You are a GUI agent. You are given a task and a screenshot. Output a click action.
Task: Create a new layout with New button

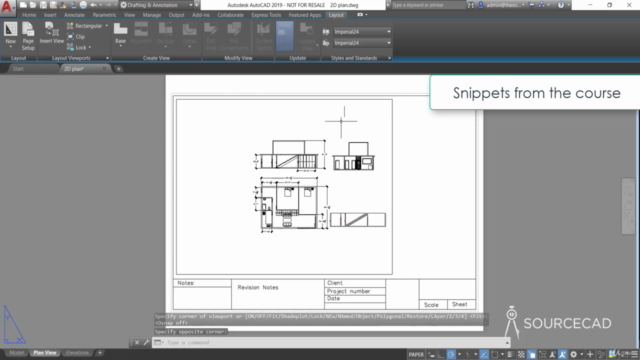tap(11, 35)
